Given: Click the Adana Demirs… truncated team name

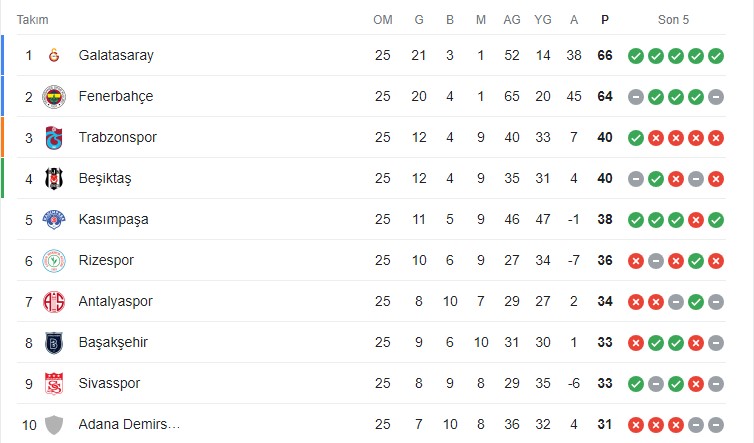Looking at the screenshot, I should 129,424.
